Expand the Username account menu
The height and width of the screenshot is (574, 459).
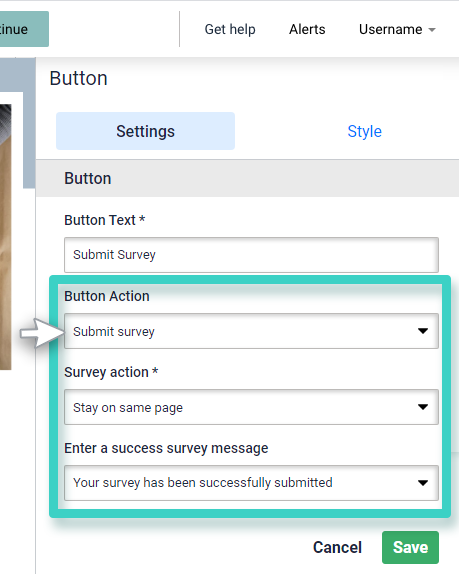(397, 29)
